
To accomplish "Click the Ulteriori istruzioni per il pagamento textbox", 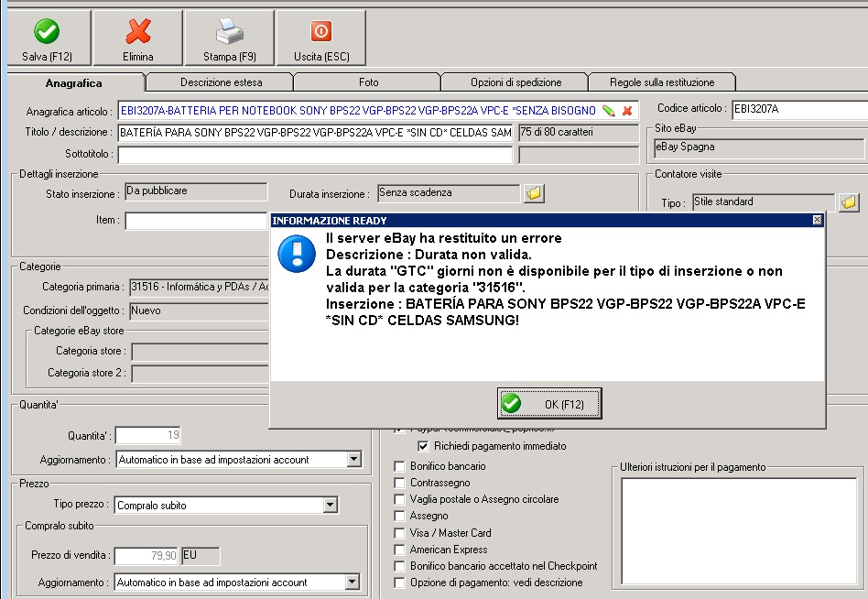I will click(x=739, y=531).
